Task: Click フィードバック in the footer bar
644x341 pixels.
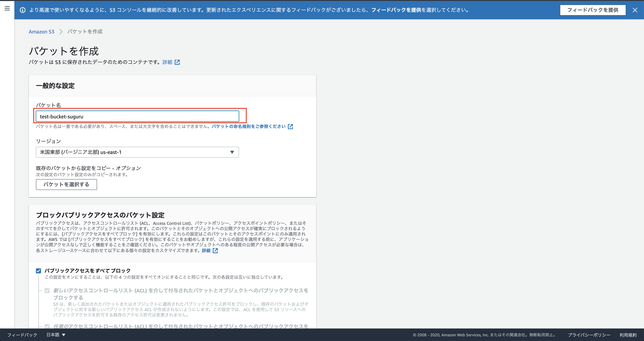Action: [22, 335]
